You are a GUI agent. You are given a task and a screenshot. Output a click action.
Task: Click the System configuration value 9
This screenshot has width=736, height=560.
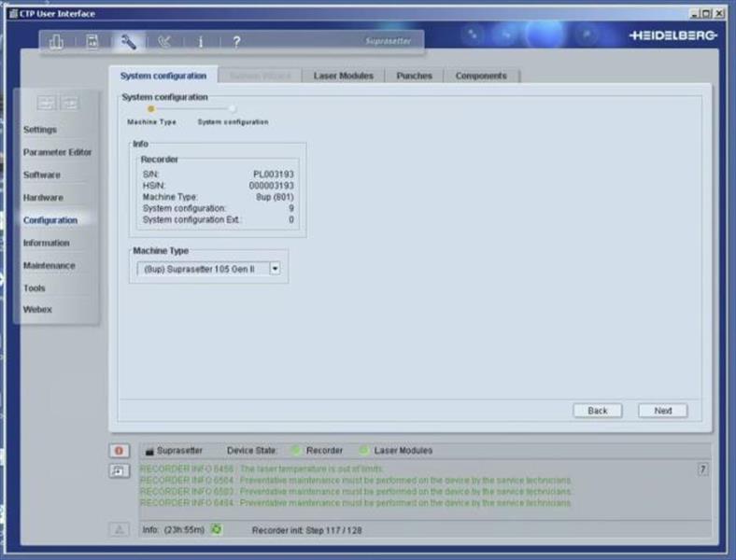291,208
